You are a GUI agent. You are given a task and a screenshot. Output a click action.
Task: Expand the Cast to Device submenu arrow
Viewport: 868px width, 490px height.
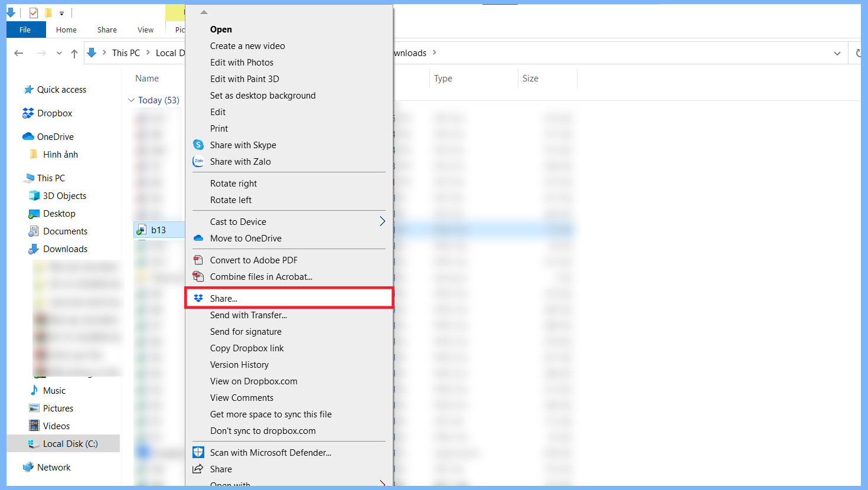pos(382,221)
